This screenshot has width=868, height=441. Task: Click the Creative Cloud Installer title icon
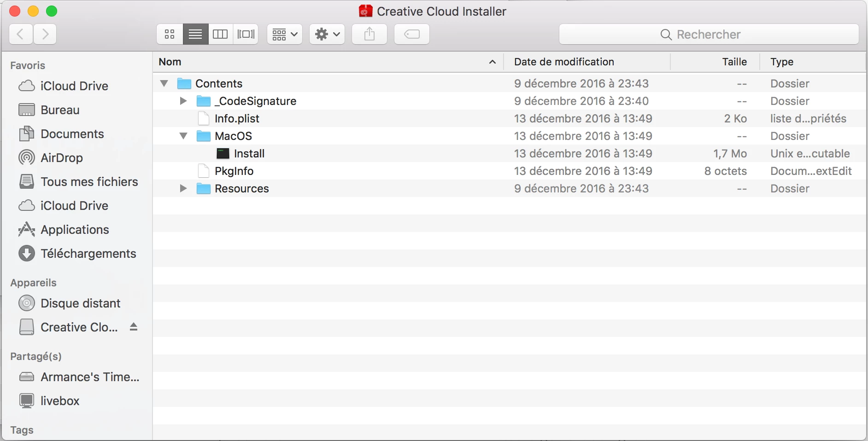[365, 11]
